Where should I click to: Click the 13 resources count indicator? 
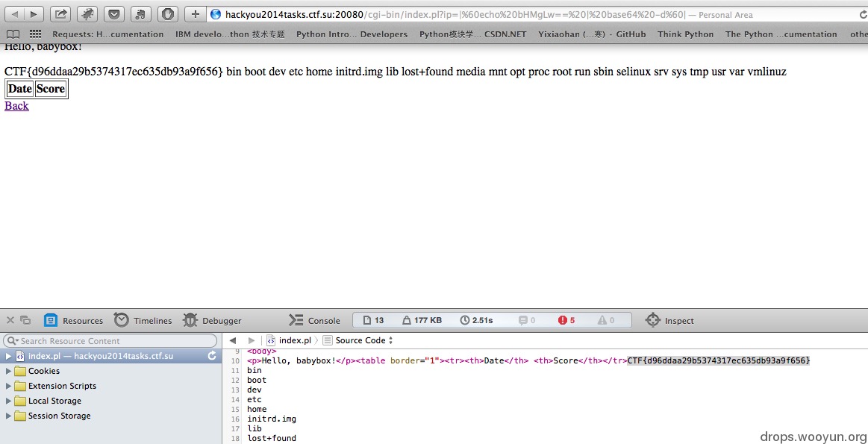pyautogui.click(x=373, y=320)
